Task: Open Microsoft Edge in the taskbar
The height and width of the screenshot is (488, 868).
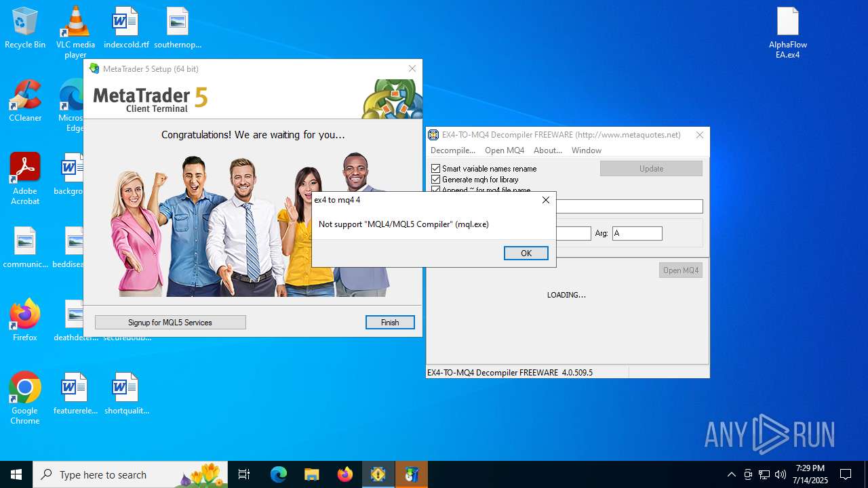Action: click(x=279, y=474)
